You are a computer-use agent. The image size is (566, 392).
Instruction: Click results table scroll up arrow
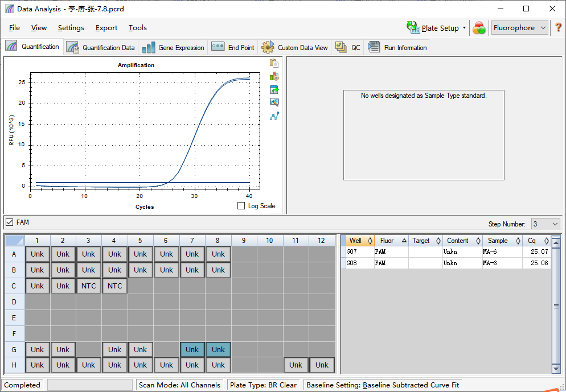[556, 243]
